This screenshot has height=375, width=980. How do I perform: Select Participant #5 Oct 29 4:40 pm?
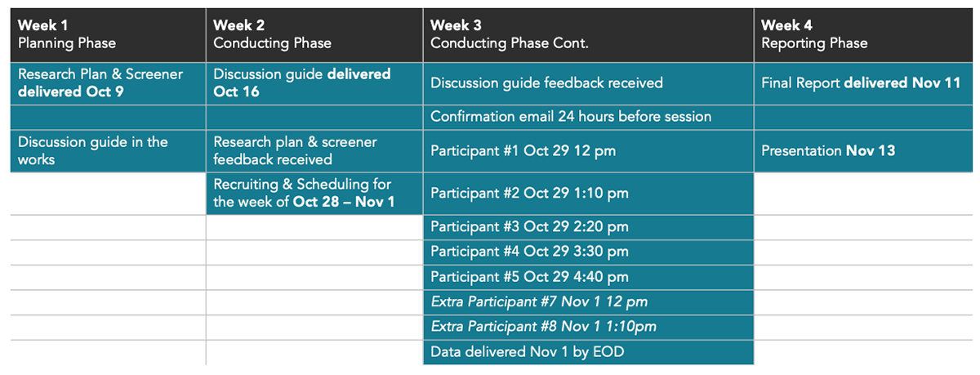pyautogui.click(x=588, y=277)
